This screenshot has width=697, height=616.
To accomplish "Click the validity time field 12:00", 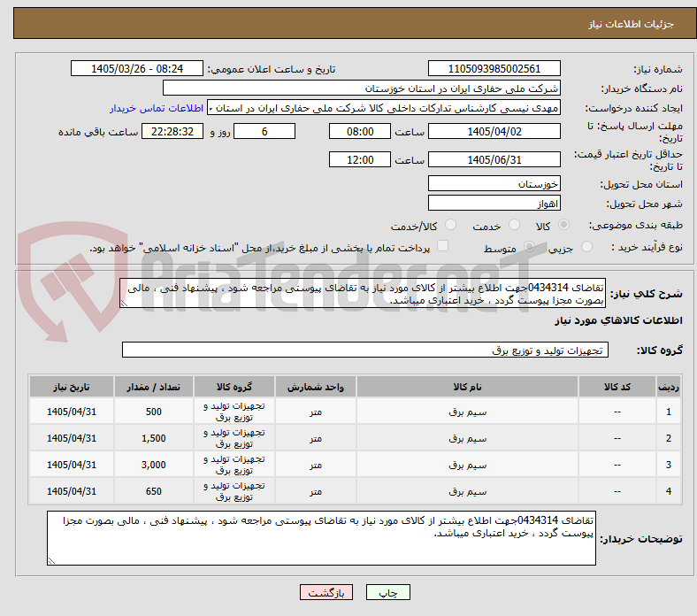I will click(x=360, y=159).
